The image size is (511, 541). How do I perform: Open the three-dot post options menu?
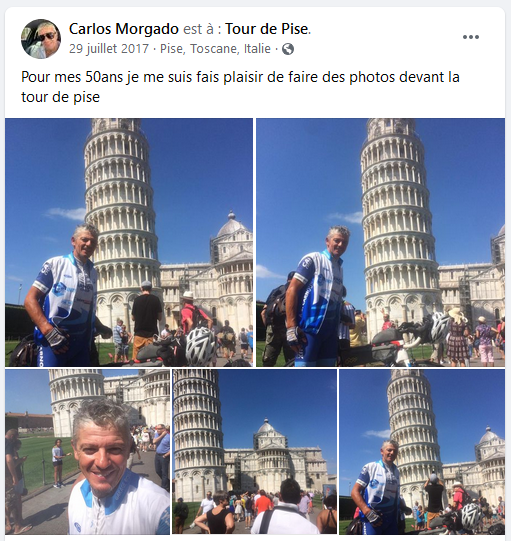(x=471, y=37)
